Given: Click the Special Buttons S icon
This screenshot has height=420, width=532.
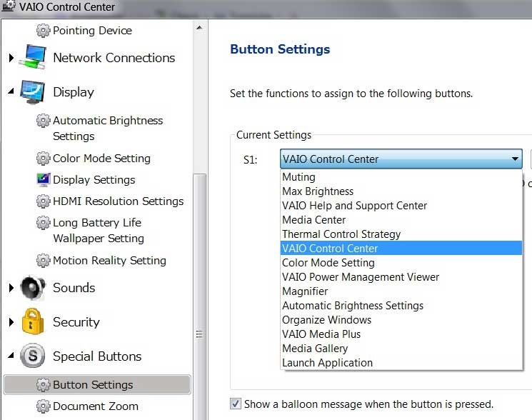Looking at the screenshot, I should pyautogui.click(x=33, y=356).
